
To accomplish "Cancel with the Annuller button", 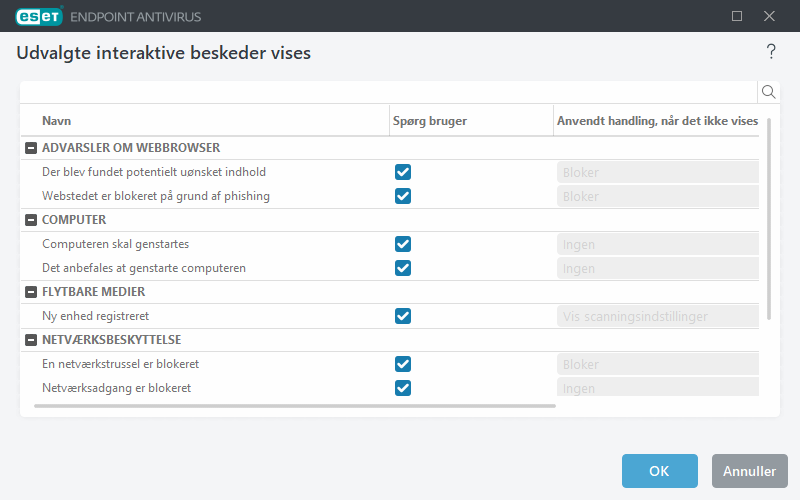I will coord(749,471).
